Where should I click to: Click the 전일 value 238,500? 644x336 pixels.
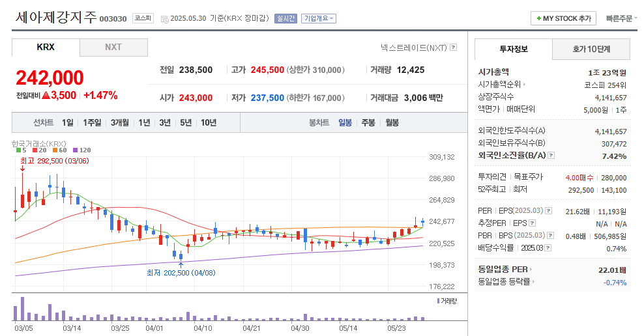pyautogui.click(x=196, y=70)
